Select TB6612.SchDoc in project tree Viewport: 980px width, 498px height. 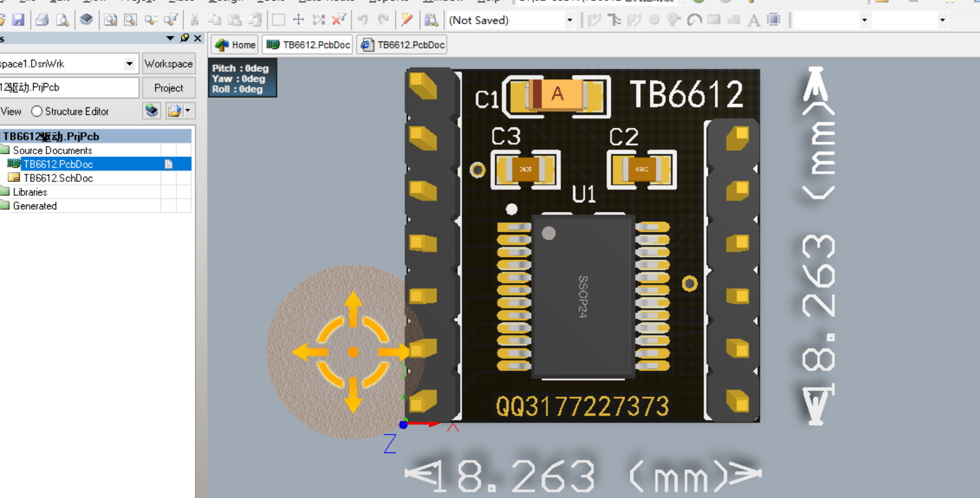58,178
